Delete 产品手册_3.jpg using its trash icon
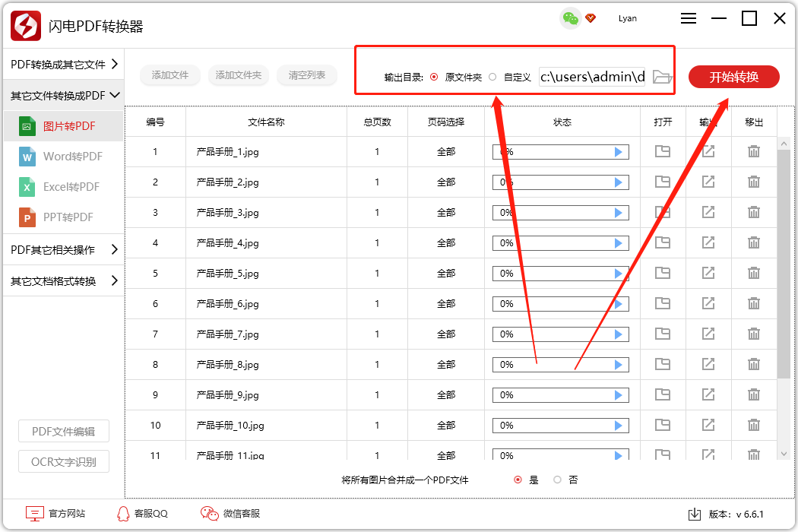Screen dimensions: 798x532 [753, 212]
